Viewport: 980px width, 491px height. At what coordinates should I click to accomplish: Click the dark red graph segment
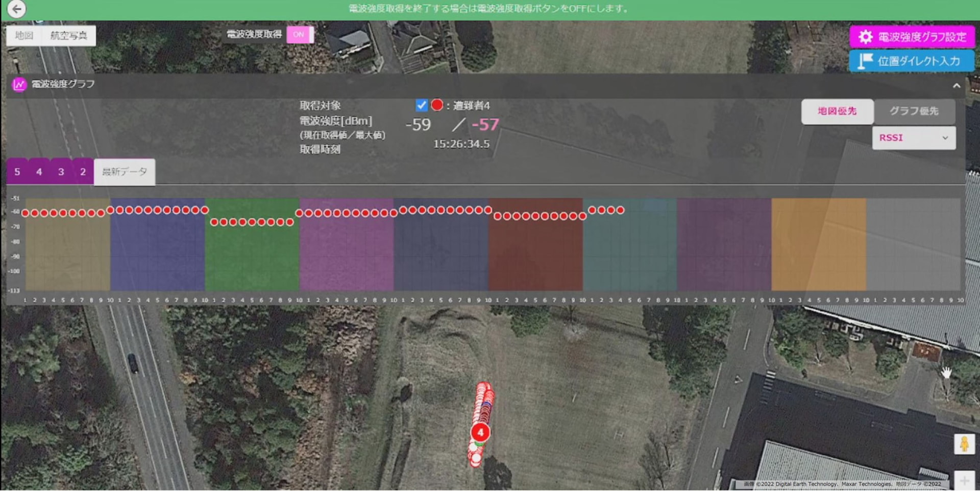tap(535, 244)
